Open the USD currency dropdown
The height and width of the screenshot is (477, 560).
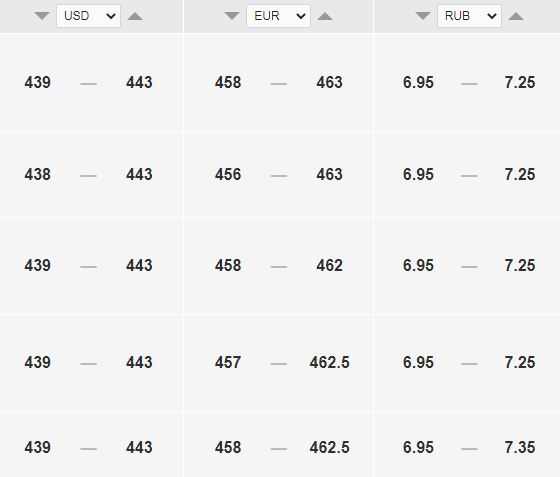pos(89,16)
